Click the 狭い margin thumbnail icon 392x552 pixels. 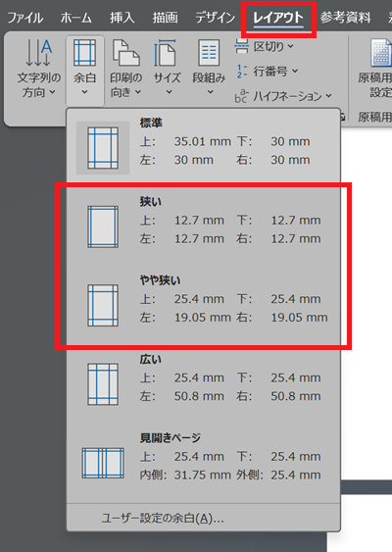pos(103,227)
